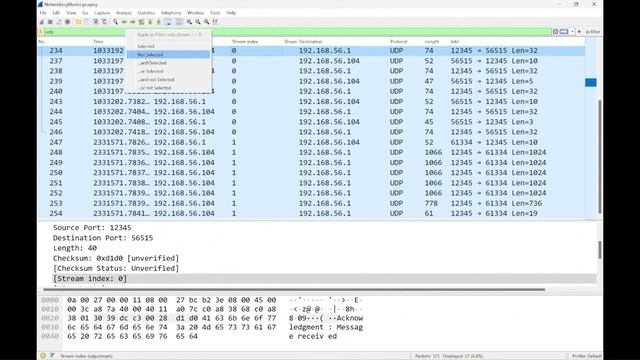Find a packet with magnifier icon
Screen dimensions: 640x360
click(116, 22)
